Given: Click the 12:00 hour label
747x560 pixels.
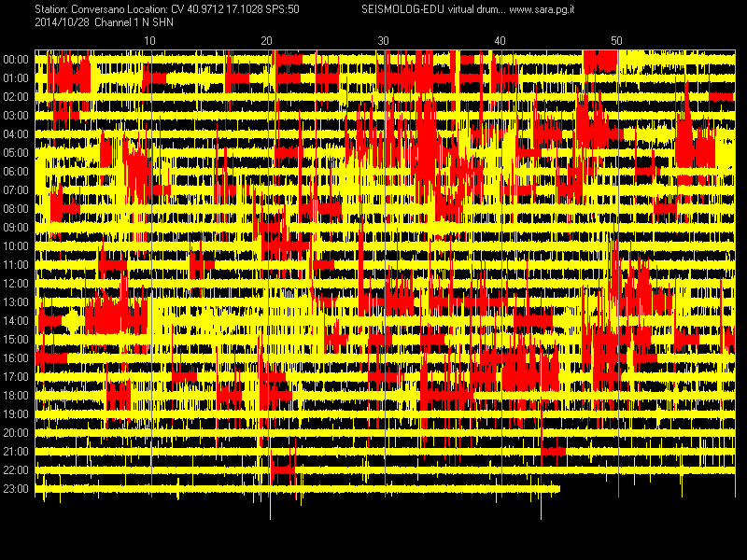Looking at the screenshot, I should click(x=16, y=284).
